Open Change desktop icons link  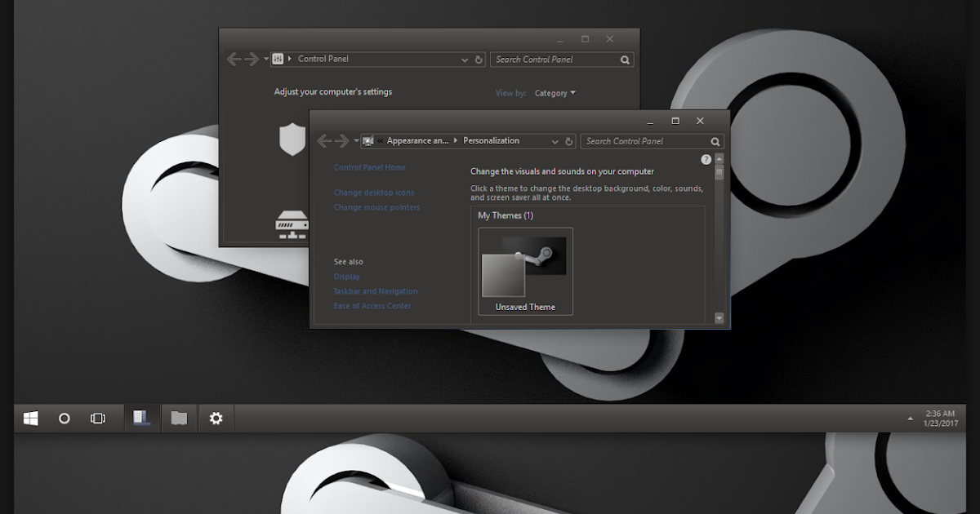click(x=374, y=193)
